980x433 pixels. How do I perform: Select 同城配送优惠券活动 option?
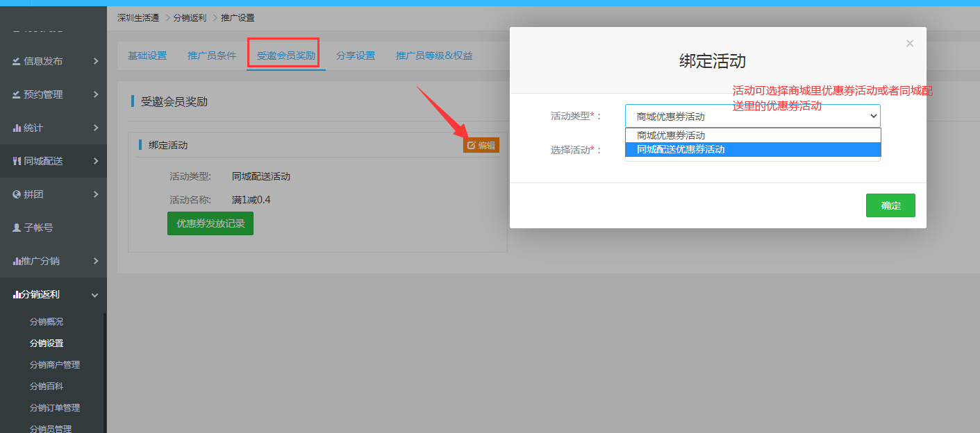click(752, 149)
